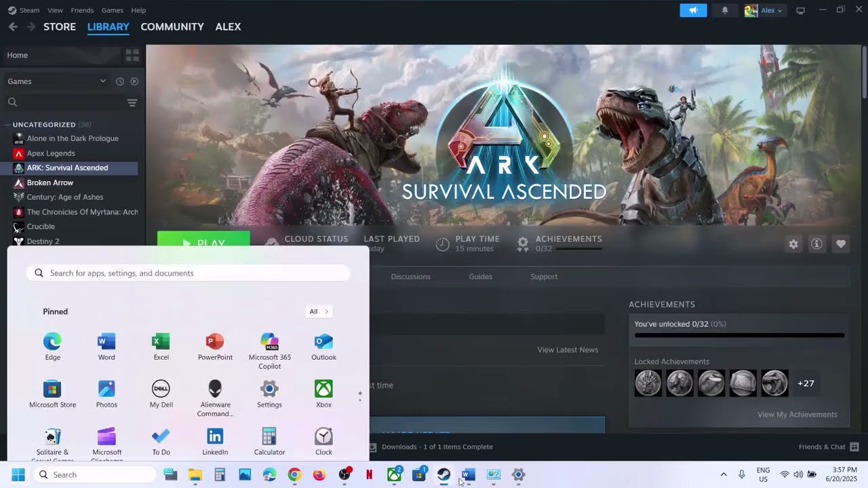The height and width of the screenshot is (488, 868).
Task: Open Downloads status in Steam footer
Action: point(431,447)
